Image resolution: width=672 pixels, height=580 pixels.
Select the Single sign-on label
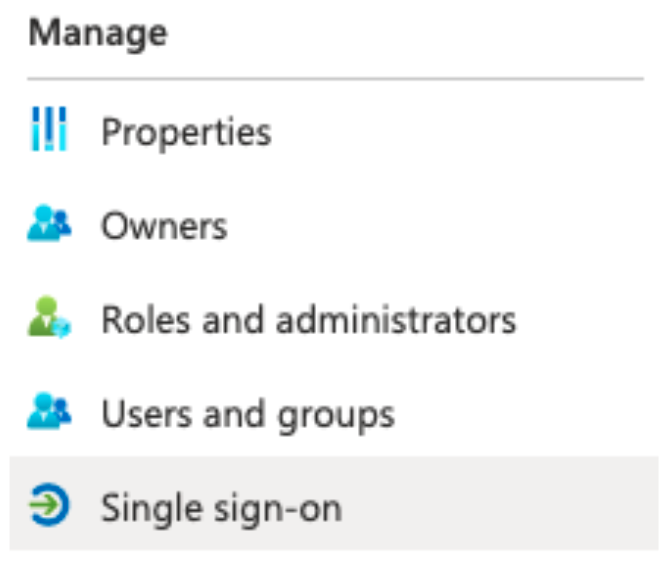pos(222,508)
